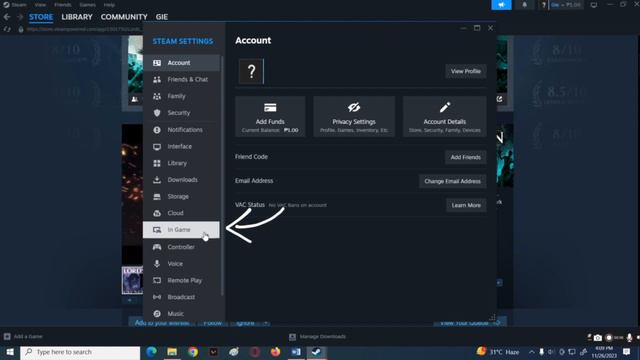This screenshot has height=360, width=640.
Task: Open Manage Downloads in Steam footer
Action: [x=318, y=337]
